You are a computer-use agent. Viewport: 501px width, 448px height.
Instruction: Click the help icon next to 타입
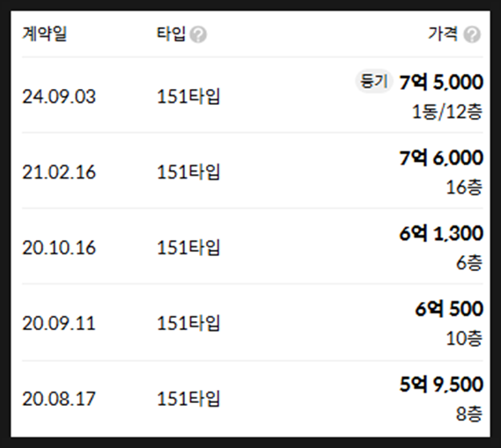[198, 34]
